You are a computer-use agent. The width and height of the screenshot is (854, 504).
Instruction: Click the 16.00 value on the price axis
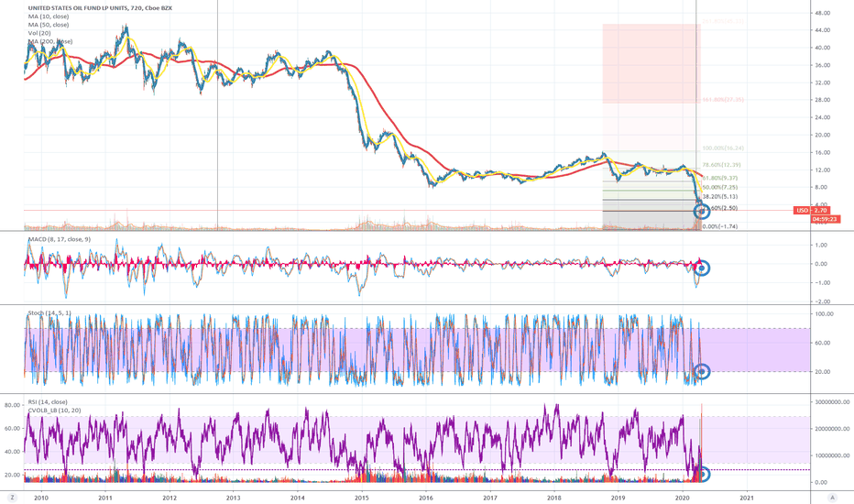click(823, 152)
